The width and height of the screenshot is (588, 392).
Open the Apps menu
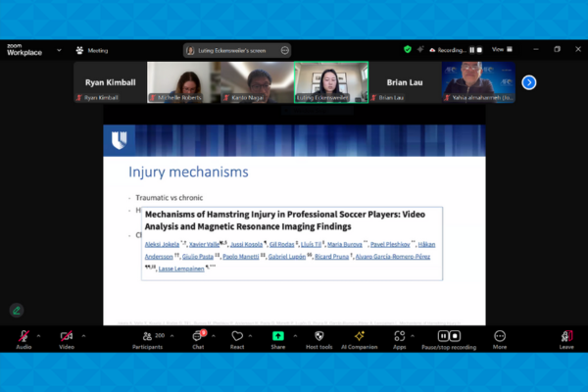(400, 336)
